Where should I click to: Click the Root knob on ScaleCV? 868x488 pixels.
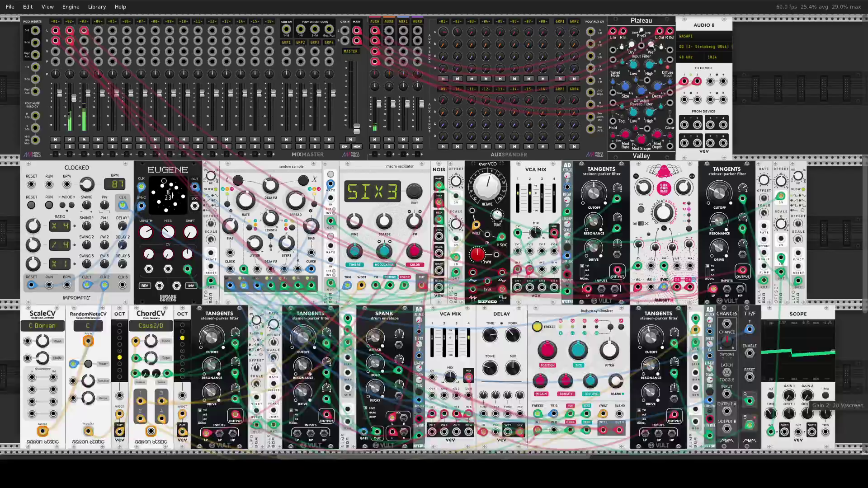coord(42,341)
